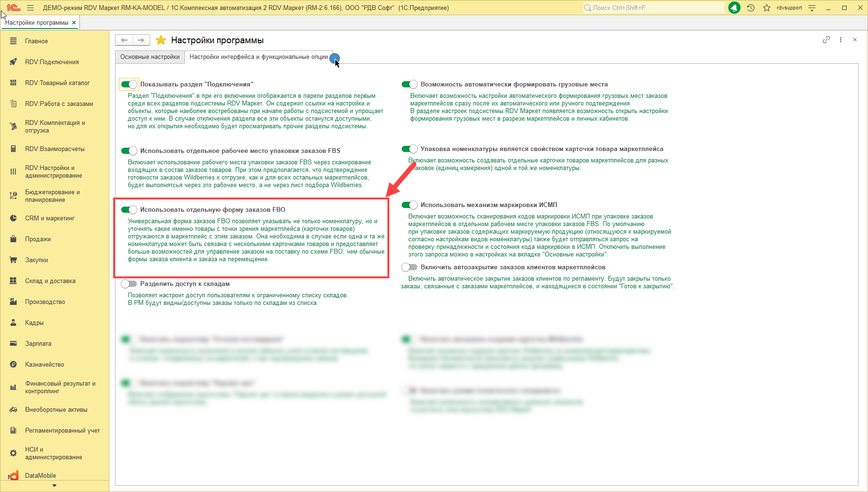This screenshot has height=492, width=868.
Task: Open the RDV:Комплектация и отгрузка icon
Action: [13, 127]
